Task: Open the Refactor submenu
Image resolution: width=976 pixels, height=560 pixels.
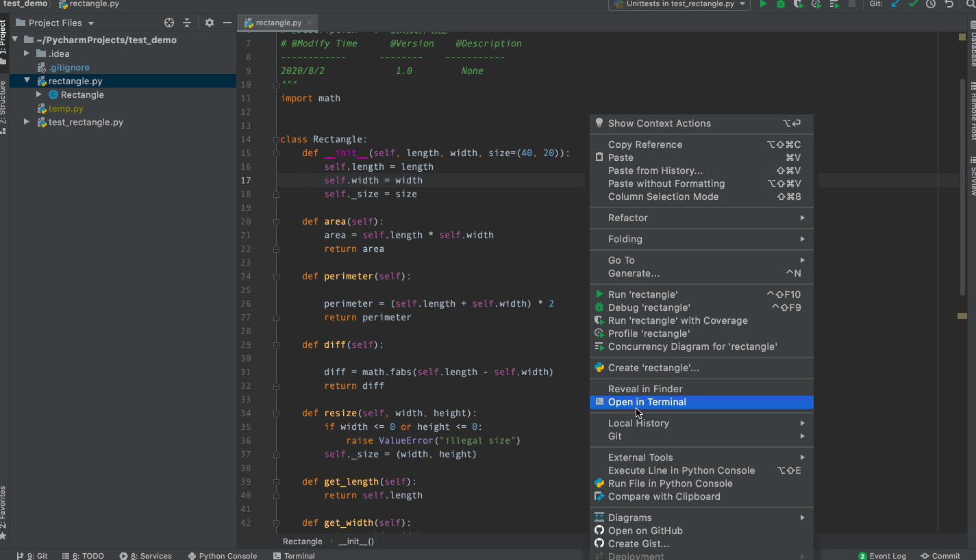Action: tap(701, 218)
